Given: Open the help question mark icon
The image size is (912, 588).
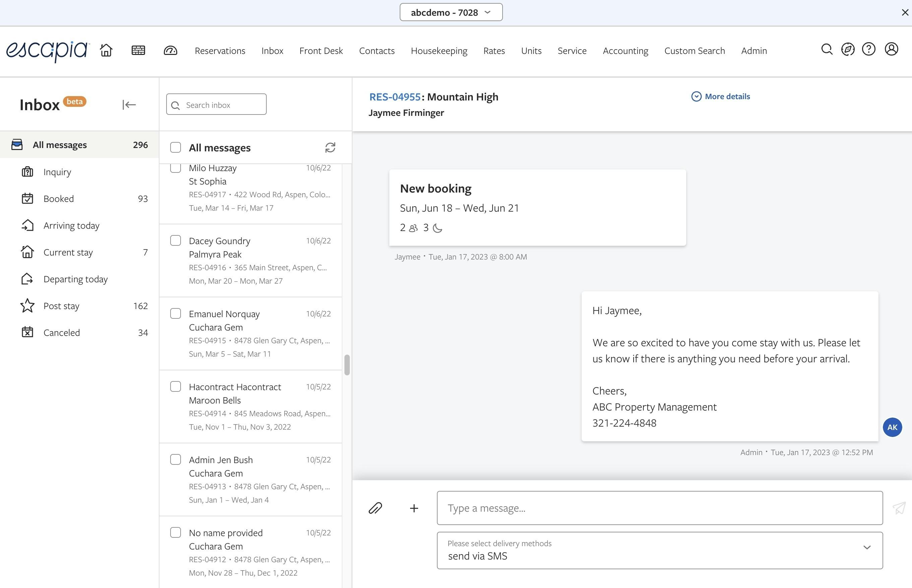Looking at the screenshot, I should [868, 50].
